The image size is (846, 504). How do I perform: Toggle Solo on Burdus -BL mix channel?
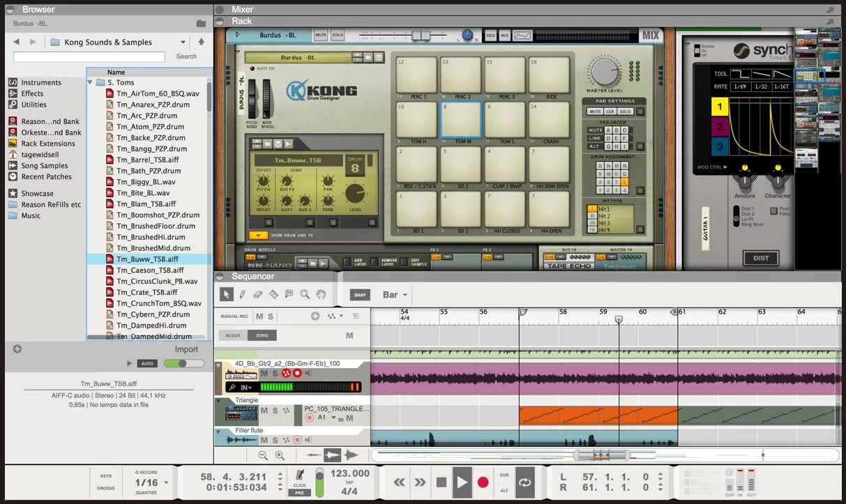[x=338, y=35]
